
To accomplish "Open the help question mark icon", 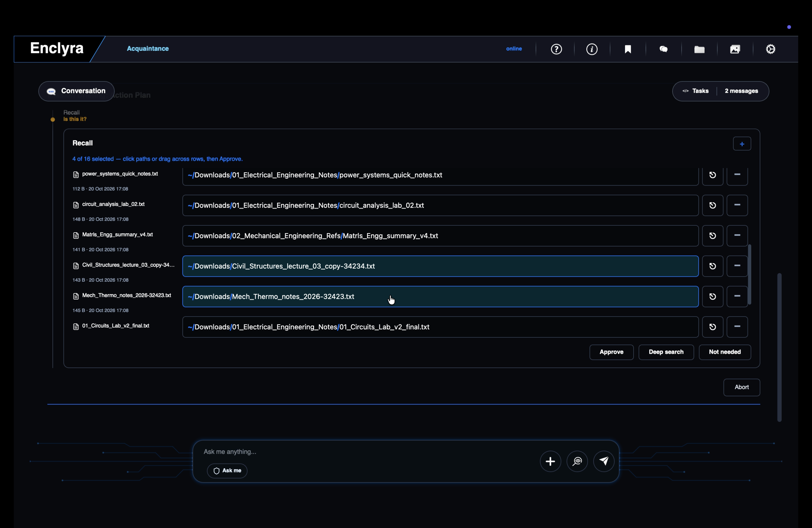I will 557,49.
